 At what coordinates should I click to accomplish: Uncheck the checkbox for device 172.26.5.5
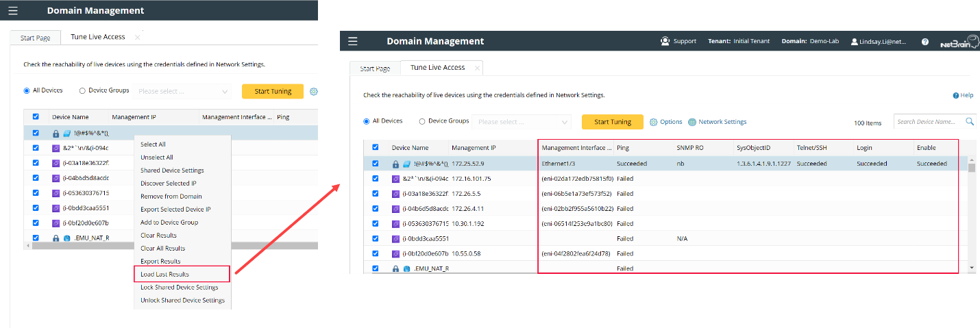pyautogui.click(x=375, y=193)
